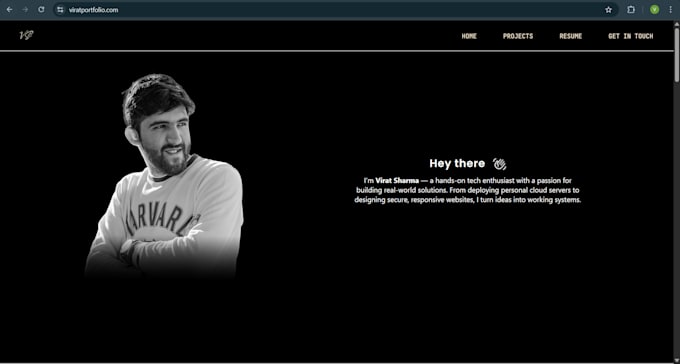Open the PROJECTS page

tap(518, 36)
